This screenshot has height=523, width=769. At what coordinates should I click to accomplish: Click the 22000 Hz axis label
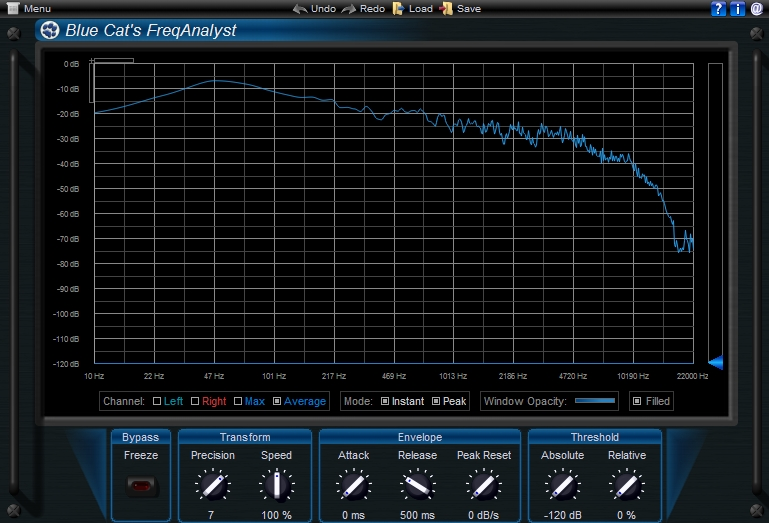(x=692, y=376)
